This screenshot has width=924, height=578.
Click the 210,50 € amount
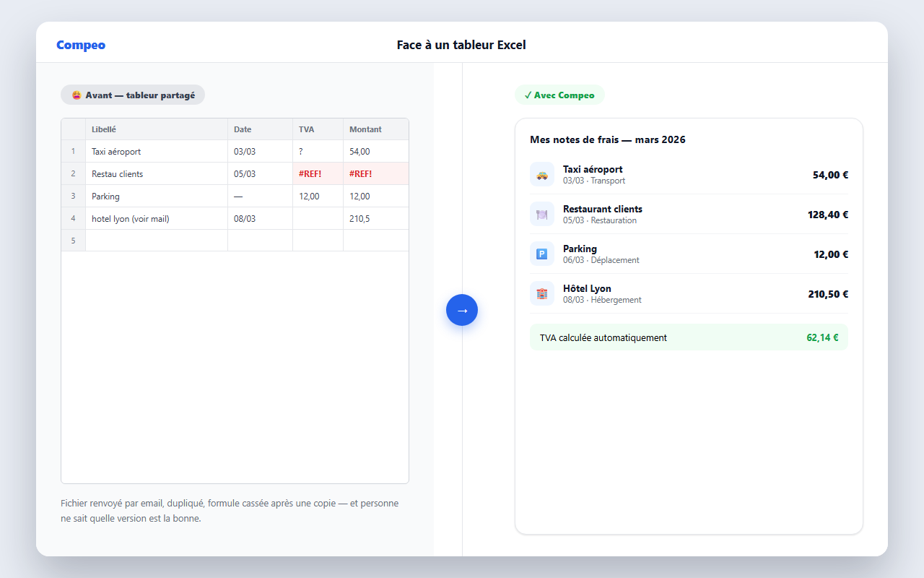tap(828, 294)
